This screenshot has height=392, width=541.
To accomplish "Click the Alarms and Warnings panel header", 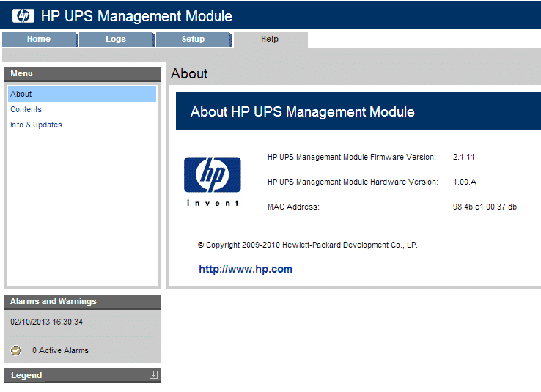I will (82, 302).
